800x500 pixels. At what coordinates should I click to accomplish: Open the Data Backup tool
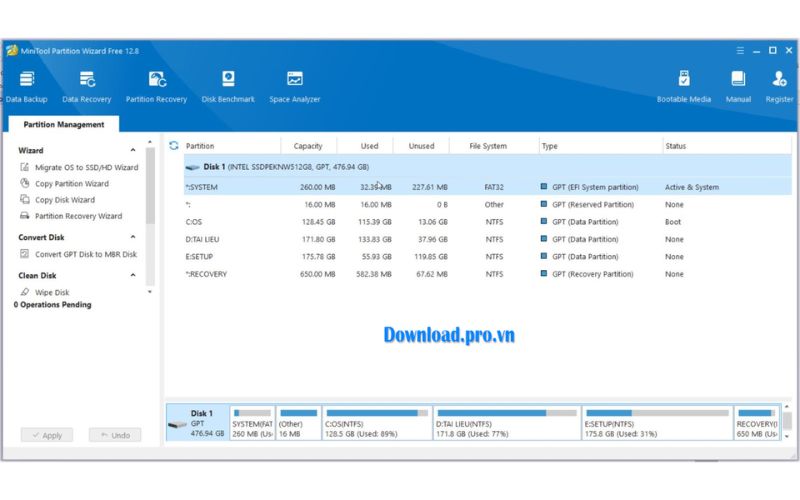pyautogui.click(x=26, y=85)
